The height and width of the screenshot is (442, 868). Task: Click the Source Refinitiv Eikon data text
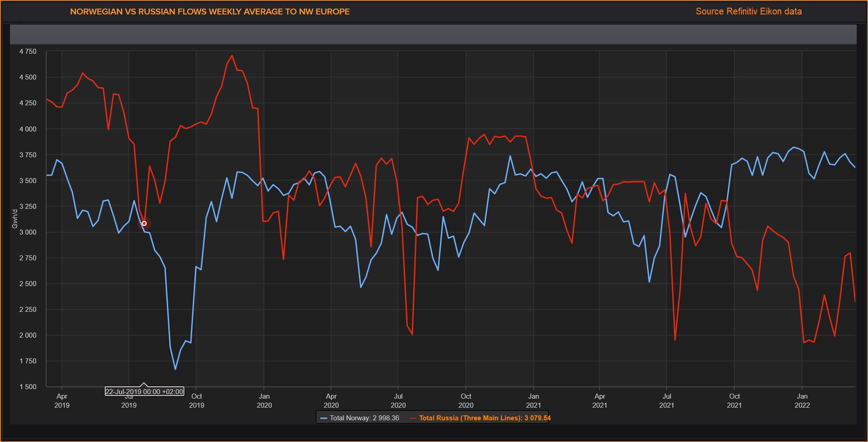pyautogui.click(x=749, y=11)
